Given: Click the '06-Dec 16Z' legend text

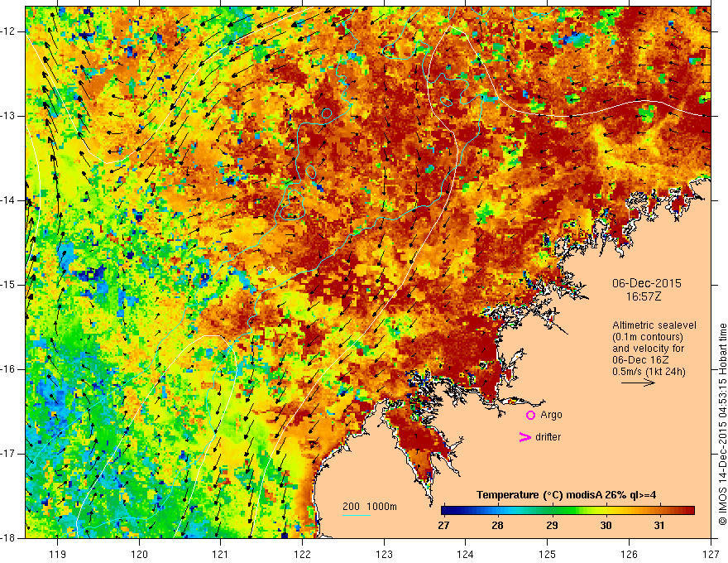Looking at the screenshot, I should [640, 360].
